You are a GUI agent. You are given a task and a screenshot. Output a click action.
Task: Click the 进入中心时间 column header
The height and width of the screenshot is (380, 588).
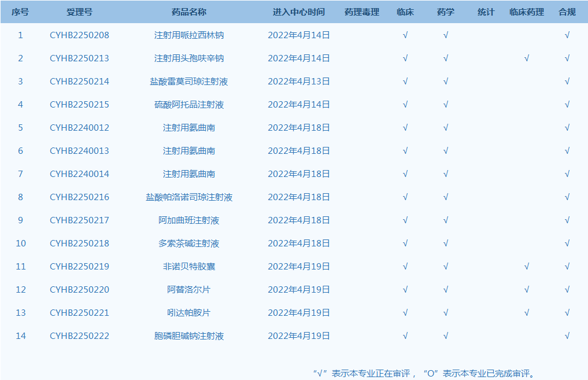click(299, 12)
